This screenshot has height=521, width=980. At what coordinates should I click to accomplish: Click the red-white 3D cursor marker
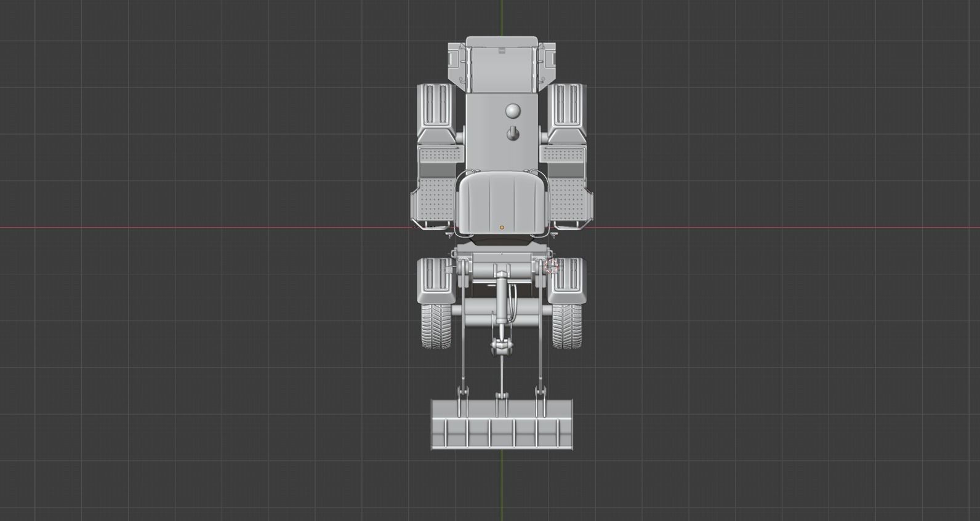(552, 266)
